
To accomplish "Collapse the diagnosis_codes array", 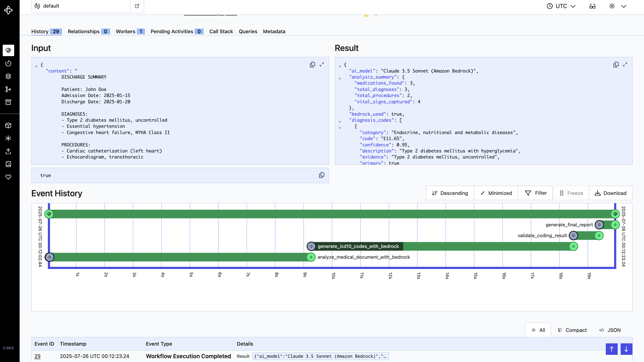I will click(x=340, y=122).
